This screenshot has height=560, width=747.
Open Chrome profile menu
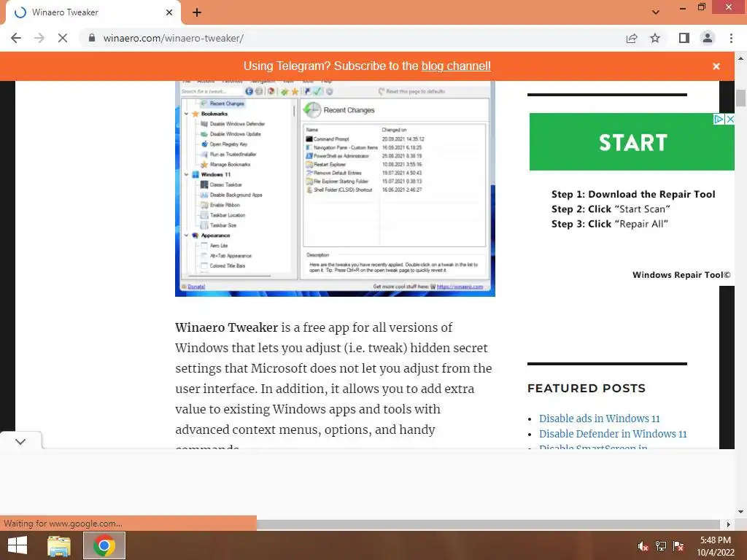pos(708,38)
